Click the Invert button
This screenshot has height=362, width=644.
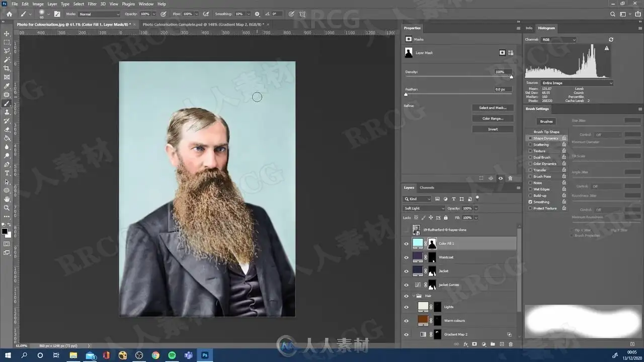[x=493, y=129]
